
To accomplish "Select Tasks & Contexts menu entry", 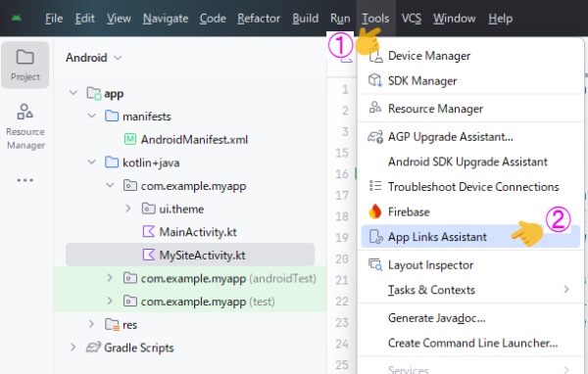I will (470, 290).
